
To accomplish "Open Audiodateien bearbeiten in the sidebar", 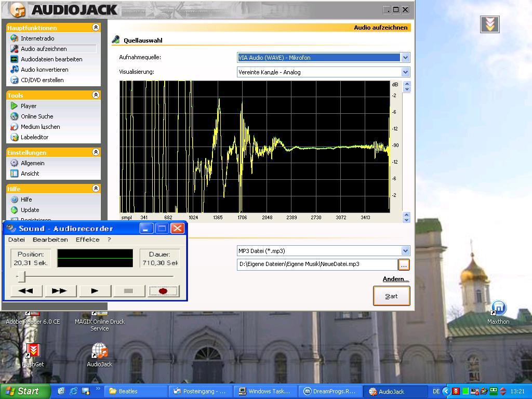I will pyautogui.click(x=46, y=59).
